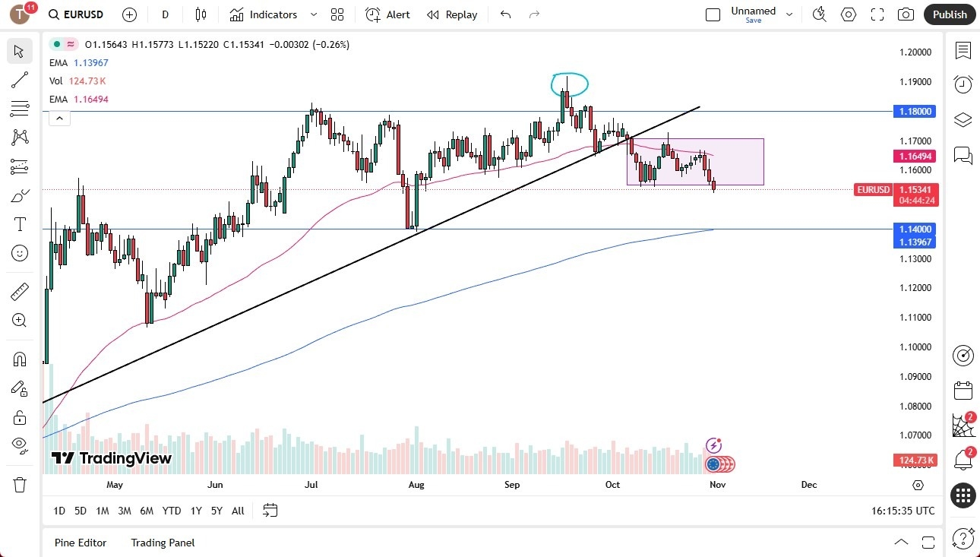Select the Trend Line drawing tool
980x557 pixels.
[19, 80]
